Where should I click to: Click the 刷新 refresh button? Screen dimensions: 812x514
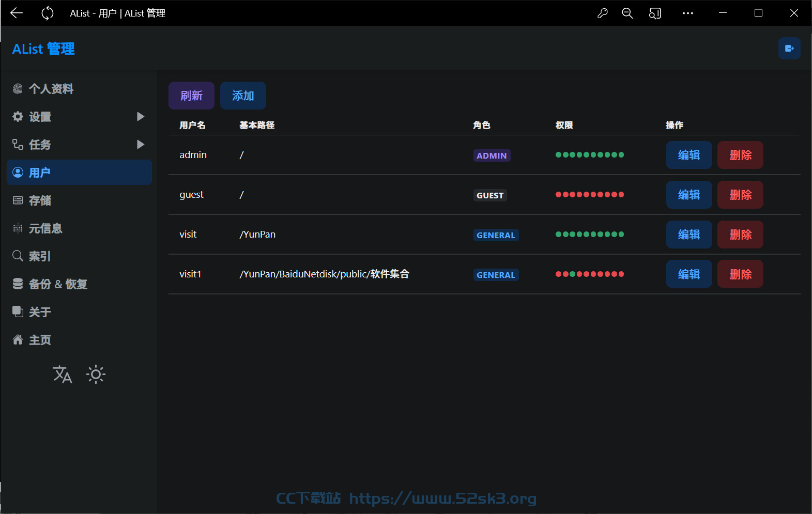click(x=191, y=96)
